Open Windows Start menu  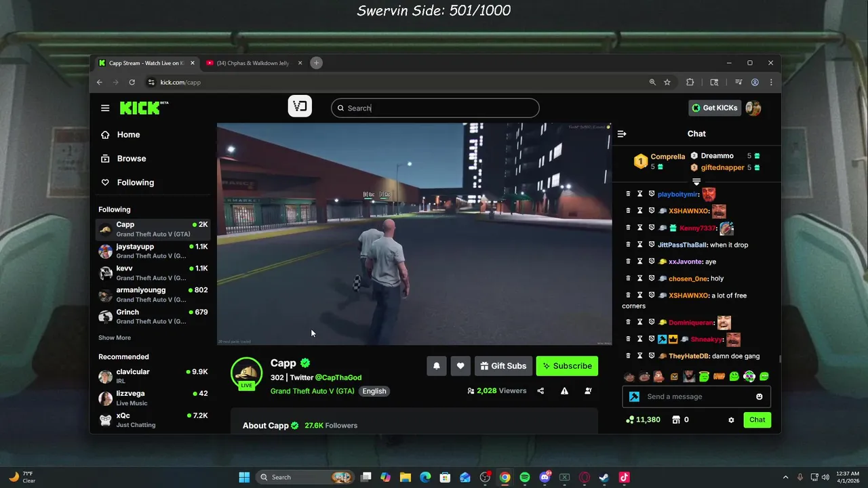(x=244, y=477)
